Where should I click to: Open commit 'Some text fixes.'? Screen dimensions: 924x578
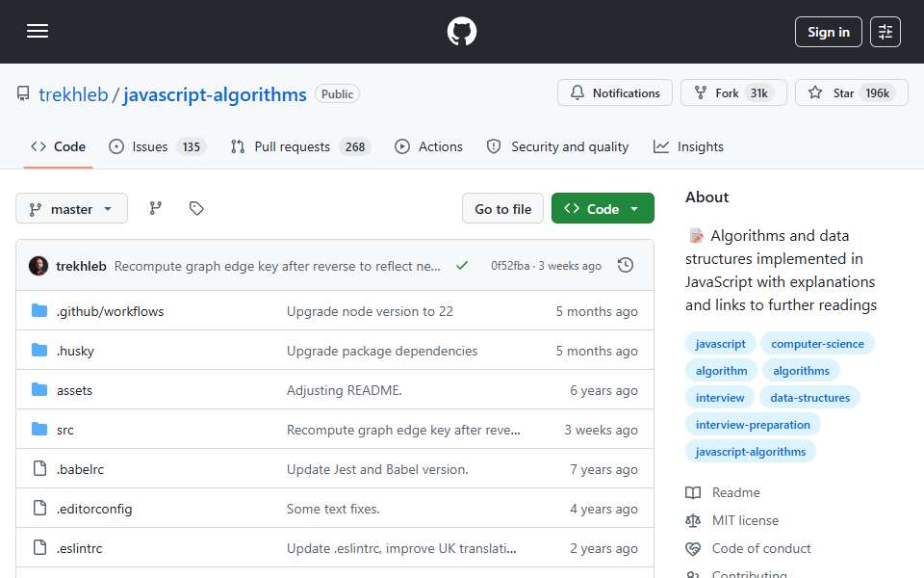pyautogui.click(x=333, y=509)
